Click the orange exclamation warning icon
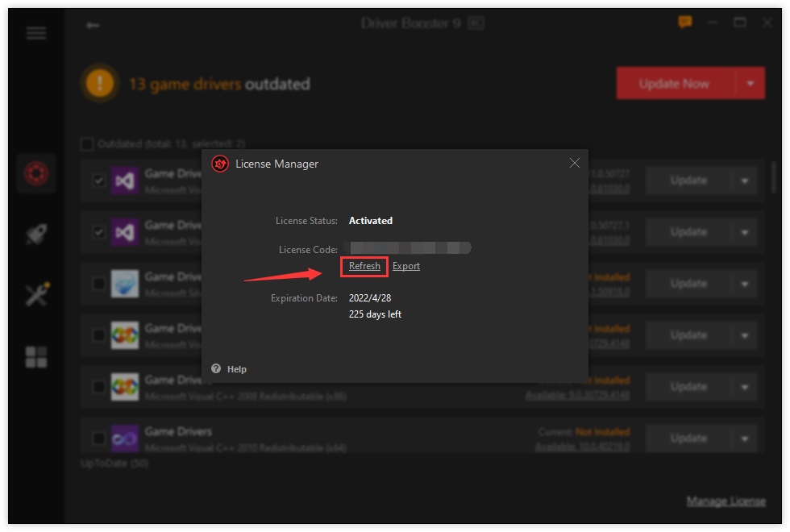The image size is (790, 532). [x=100, y=82]
